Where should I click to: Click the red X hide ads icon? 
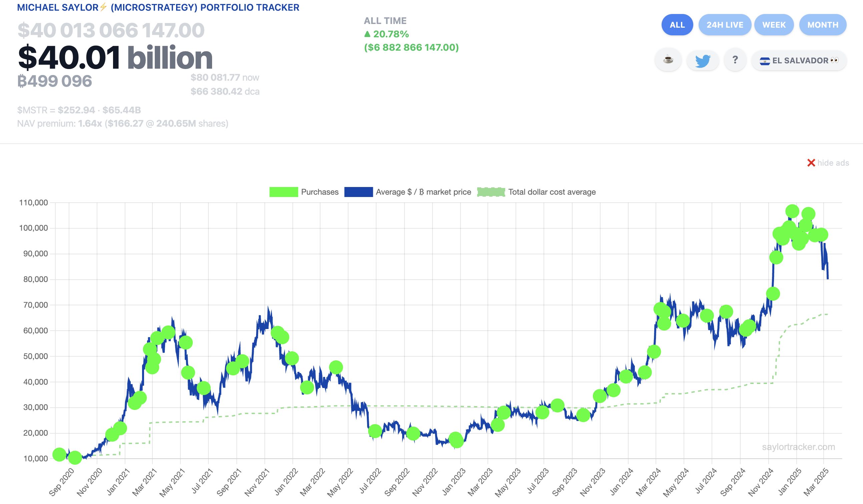(811, 163)
